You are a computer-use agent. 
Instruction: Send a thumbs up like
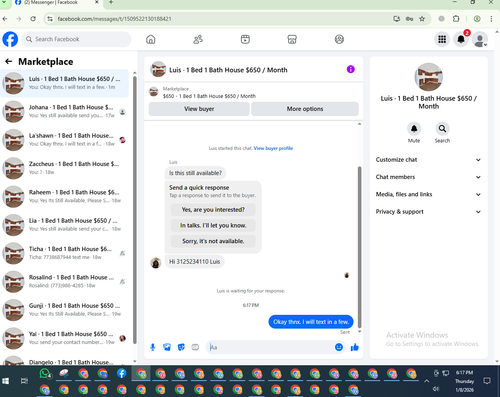click(x=355, y=347)
